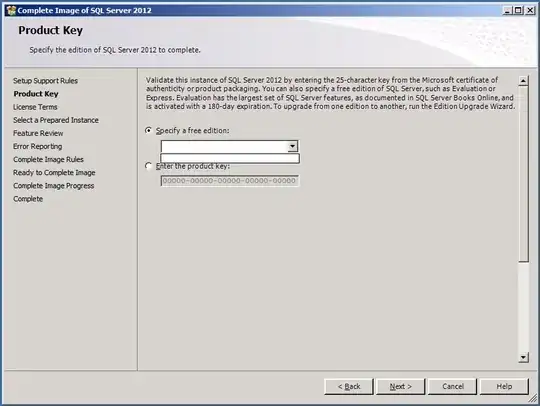This screenshot has width=540, height=406.
Task: Minimize the setup window
Action: (507, 10)
